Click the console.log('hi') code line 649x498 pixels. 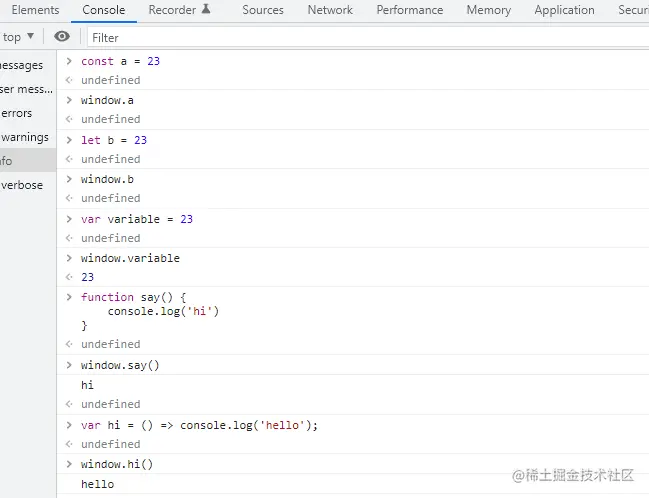click(x=163, y=311)
